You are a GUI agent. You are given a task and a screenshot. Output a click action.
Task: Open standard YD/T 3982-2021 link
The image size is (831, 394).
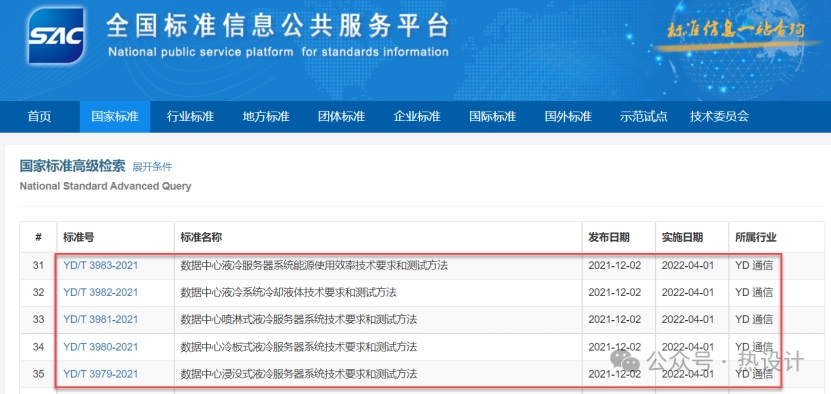coord(100,292)
